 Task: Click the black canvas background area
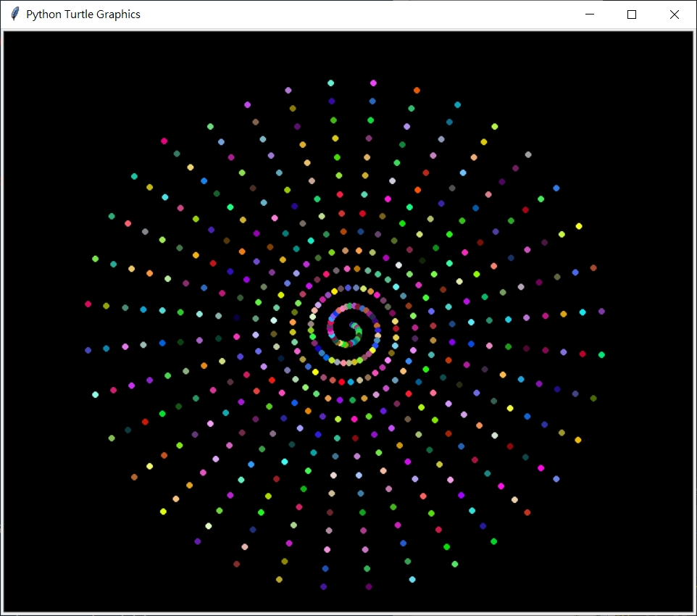[x=72, y=507]
